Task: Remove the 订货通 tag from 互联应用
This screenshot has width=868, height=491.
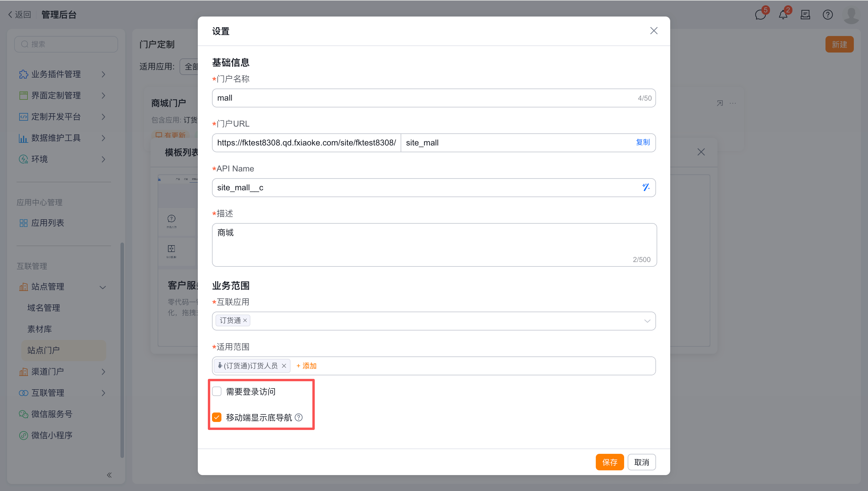Action: [x=245, y=320]
